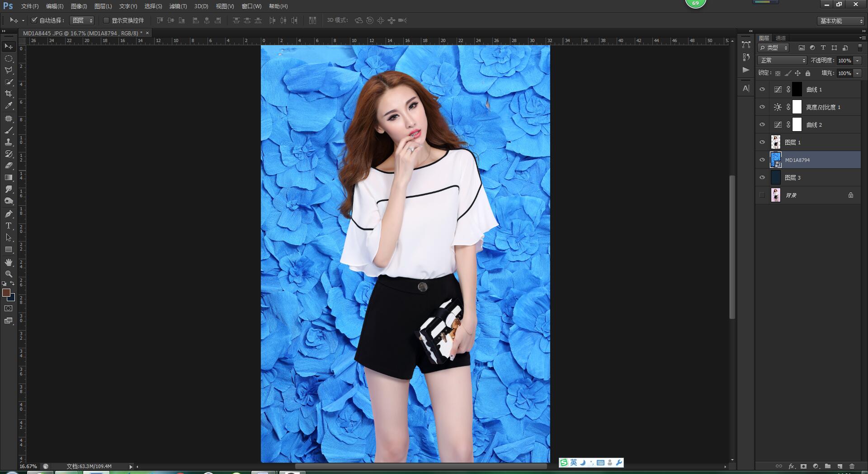Open the 窗口(W) menu
The width and height of the screenshot is (868, 474).
tap(251, 6)
